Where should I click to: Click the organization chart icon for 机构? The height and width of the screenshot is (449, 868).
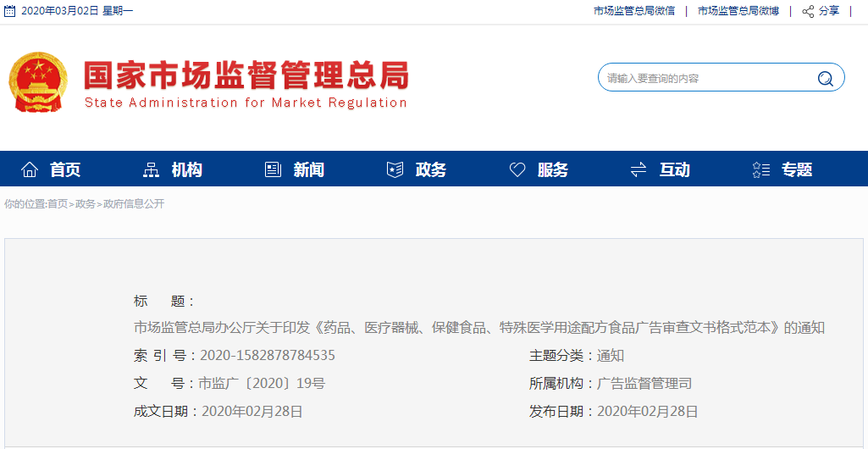(151, 169)
